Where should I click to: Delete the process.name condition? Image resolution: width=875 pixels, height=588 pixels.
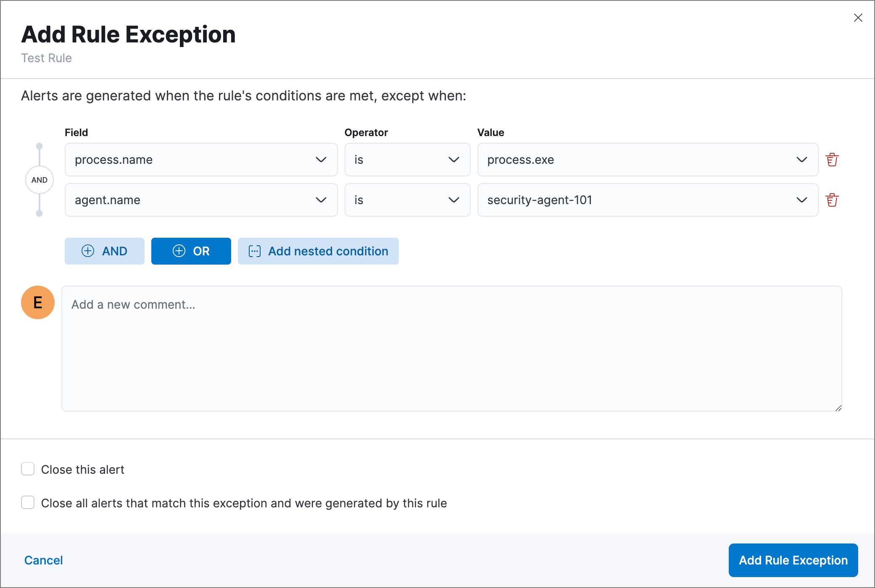832,160
